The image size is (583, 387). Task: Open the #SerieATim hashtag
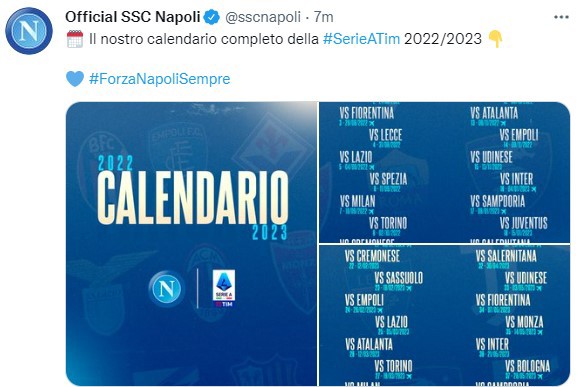click(x=361, y=39)
